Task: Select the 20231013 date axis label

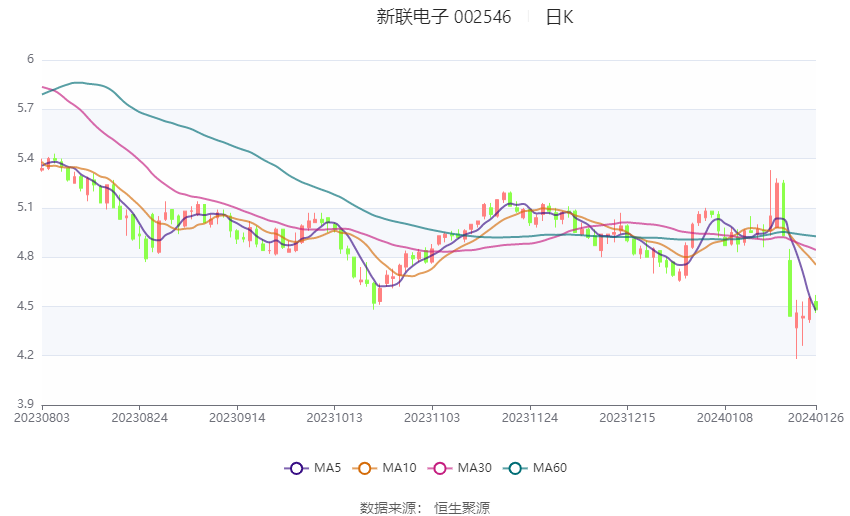Action: 334,418
